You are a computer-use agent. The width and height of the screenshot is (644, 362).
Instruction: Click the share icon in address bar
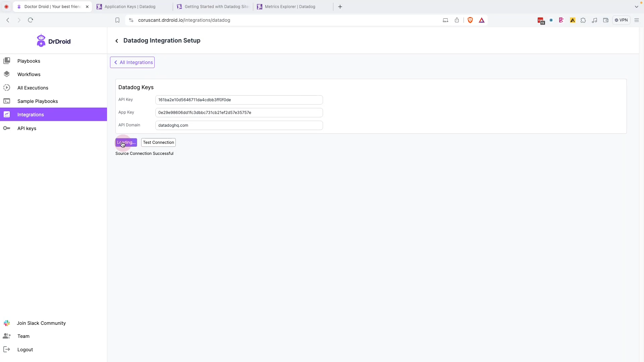point(457,20)
